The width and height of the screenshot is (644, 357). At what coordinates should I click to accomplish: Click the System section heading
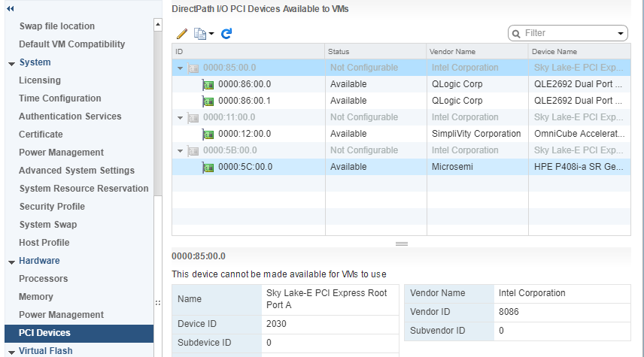[35, 62]
